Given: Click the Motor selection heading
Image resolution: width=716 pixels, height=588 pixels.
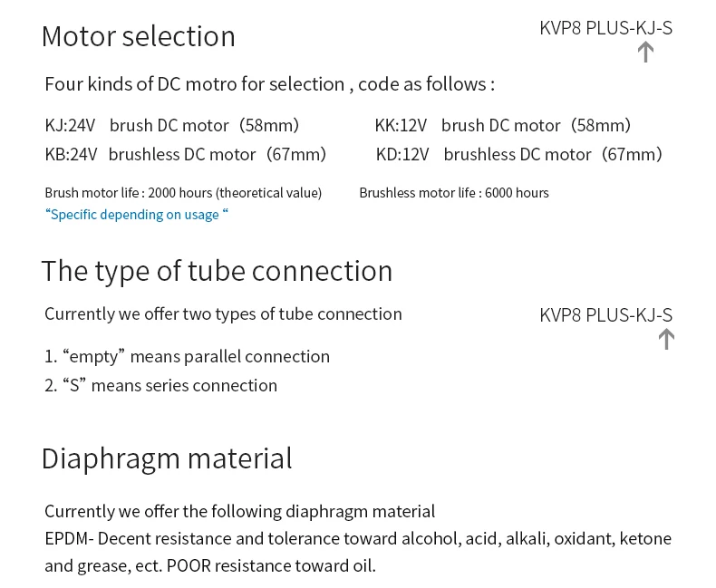Looking at the screenshot, I should point(139,36).
